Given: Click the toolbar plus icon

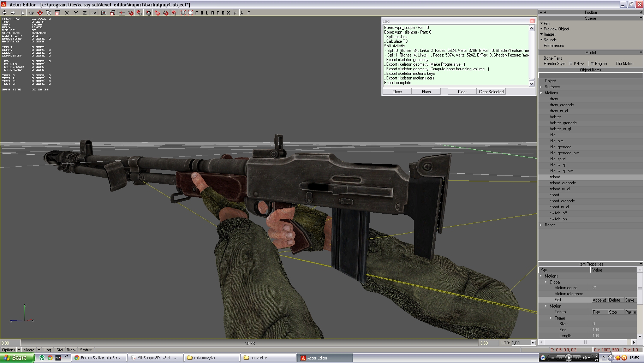Looking at the screenshot, I should click(545, 12).
